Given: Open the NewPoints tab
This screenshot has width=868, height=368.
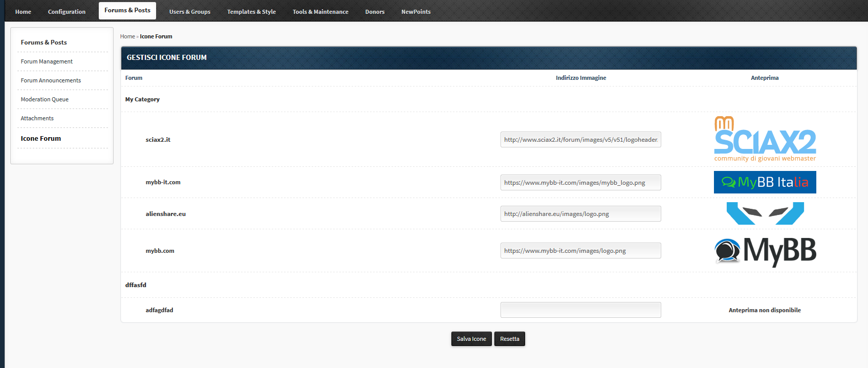Looking at the screenshot, I should (416, 12).
